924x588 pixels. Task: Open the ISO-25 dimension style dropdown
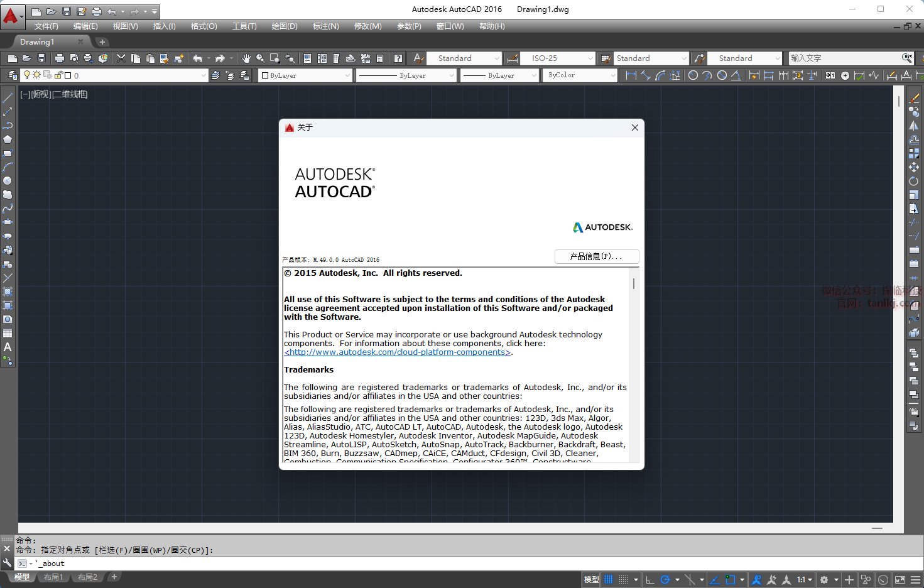[558, 58]
